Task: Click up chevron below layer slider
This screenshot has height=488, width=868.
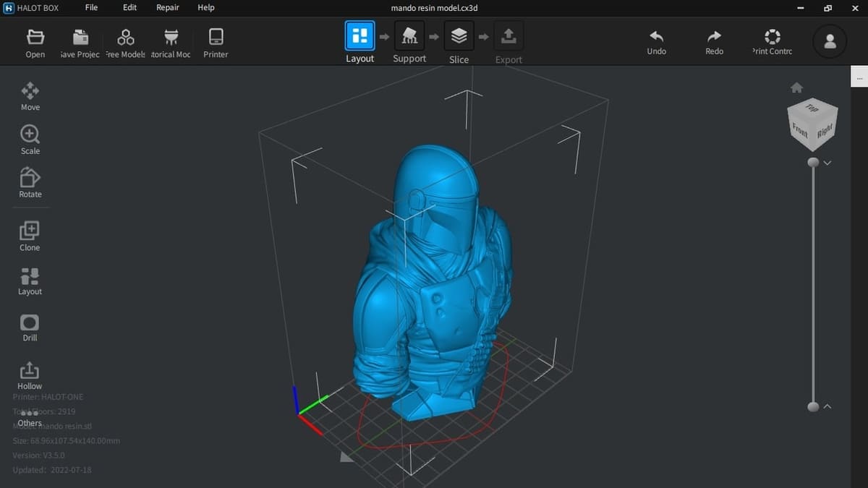Action: point(827,406)
